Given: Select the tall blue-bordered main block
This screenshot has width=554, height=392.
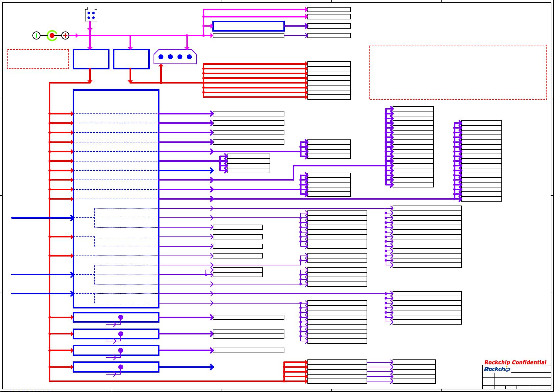Looking at the screenshot, I should tap(116, 199).
